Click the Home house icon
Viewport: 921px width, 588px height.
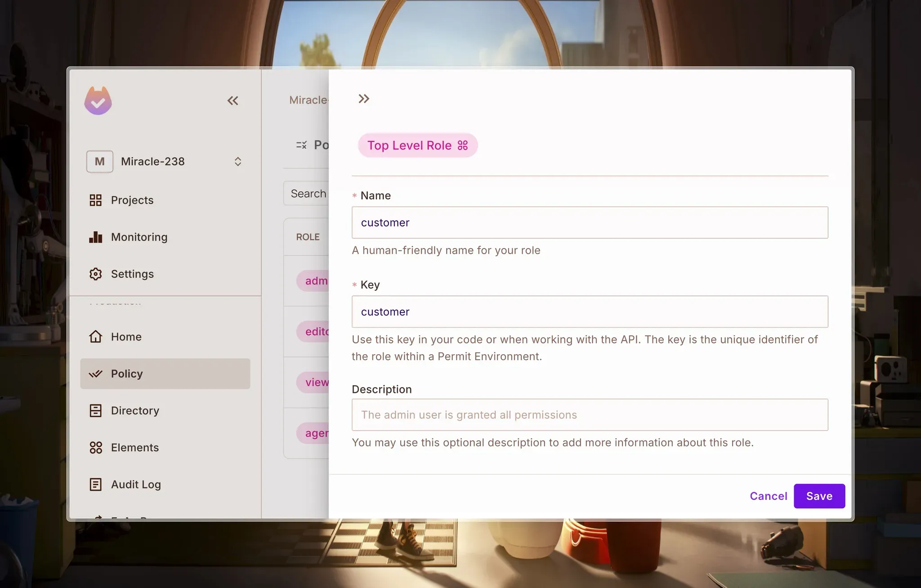click(95, 337)
